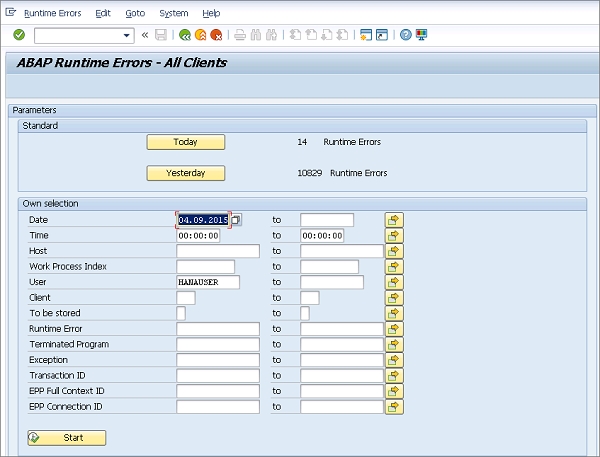Click the Terminated Program from-value field
600x457 pixels.
(217, 344)
